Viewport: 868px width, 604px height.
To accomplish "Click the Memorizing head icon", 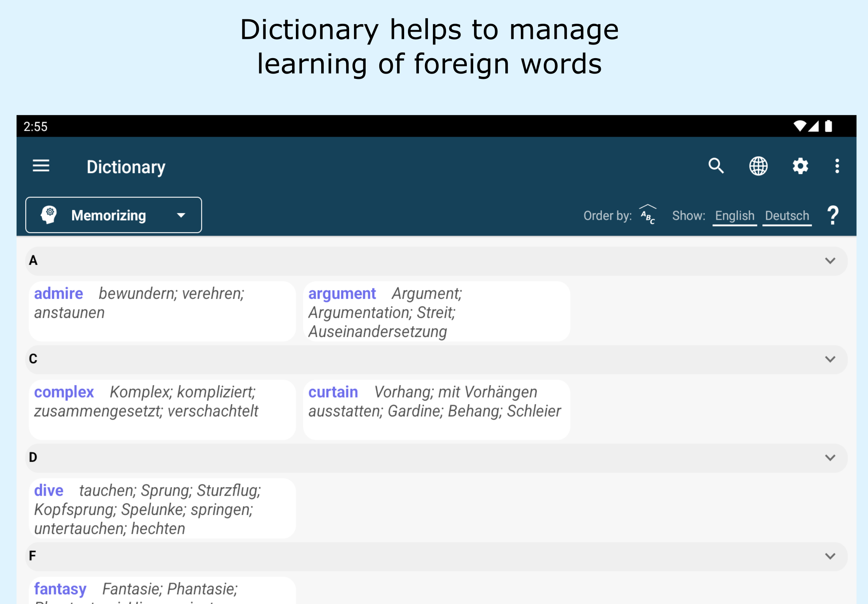I will pyautogui.click(x=49, y=215).
